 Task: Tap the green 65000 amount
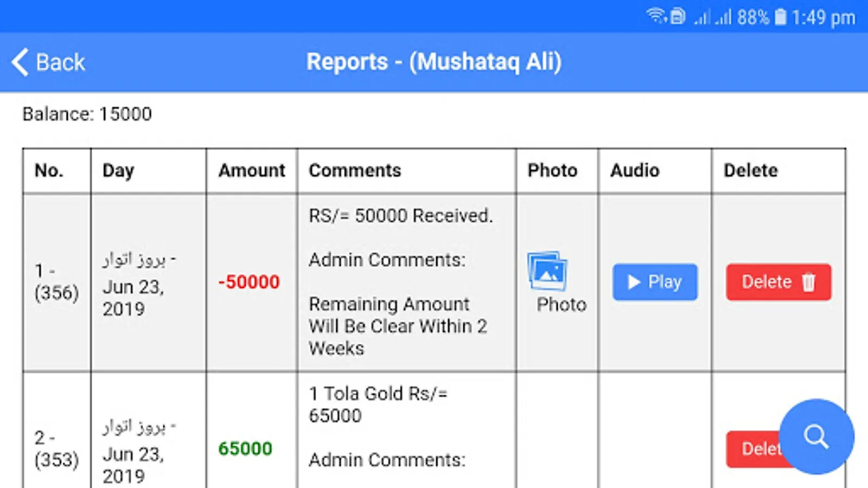pos(245,449)
